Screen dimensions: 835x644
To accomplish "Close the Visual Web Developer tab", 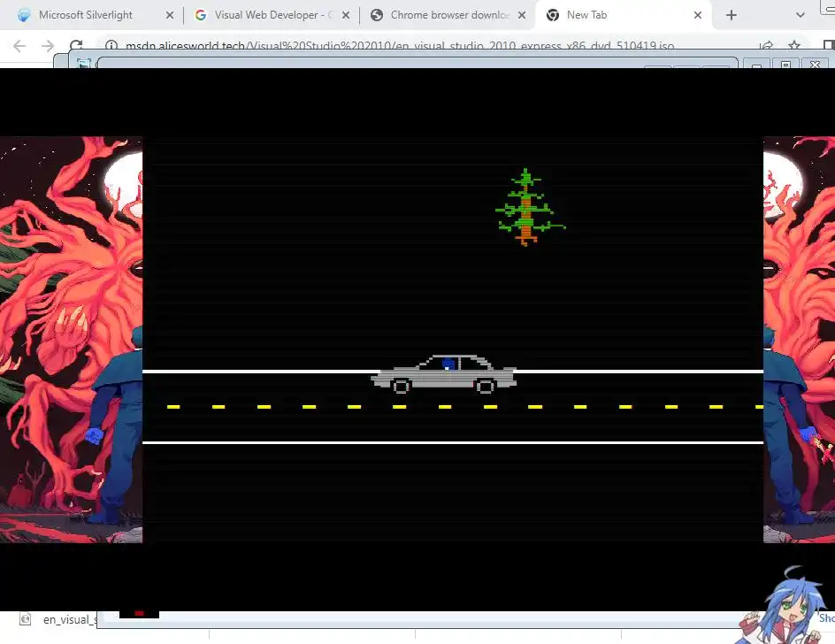I will [x=346, y=15].
